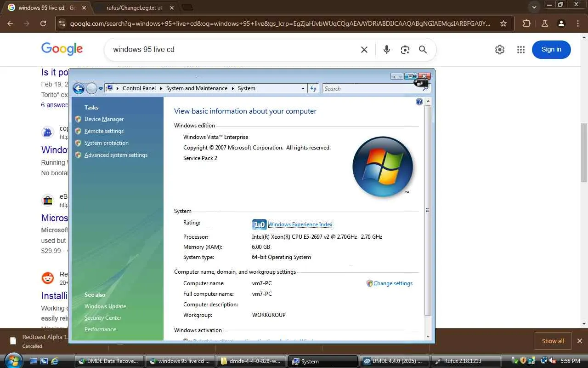Image resolution: width=588 pixels, height=368 pixels.
Task: Launch Internet Explorer from Quick Launch
Action: click(x=54, y=361)
